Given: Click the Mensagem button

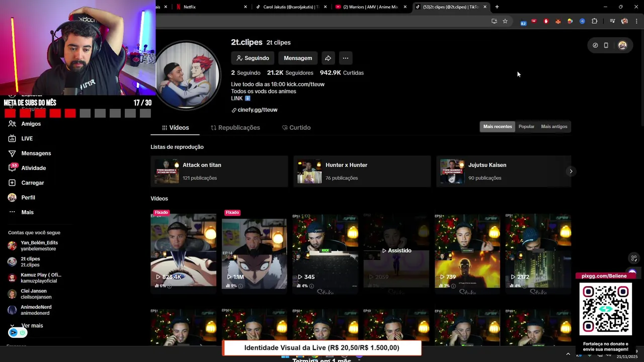Looking at the screenshot, I should (x=298, y=58).
